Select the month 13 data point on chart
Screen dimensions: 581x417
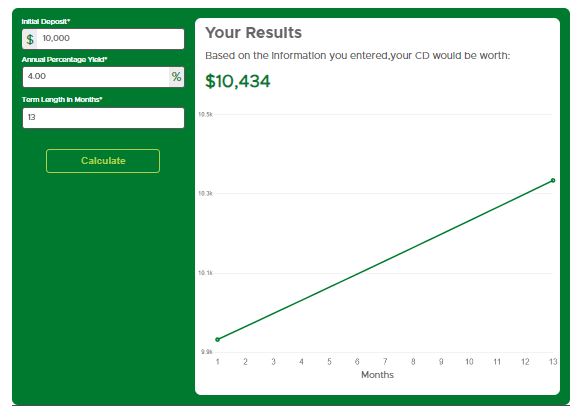click(553, 181)
